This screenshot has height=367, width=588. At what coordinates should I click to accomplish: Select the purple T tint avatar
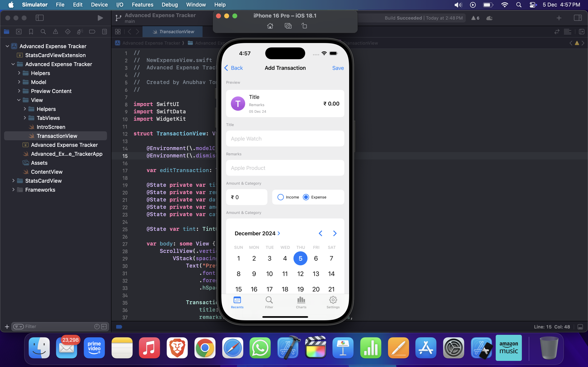(238, 103)
